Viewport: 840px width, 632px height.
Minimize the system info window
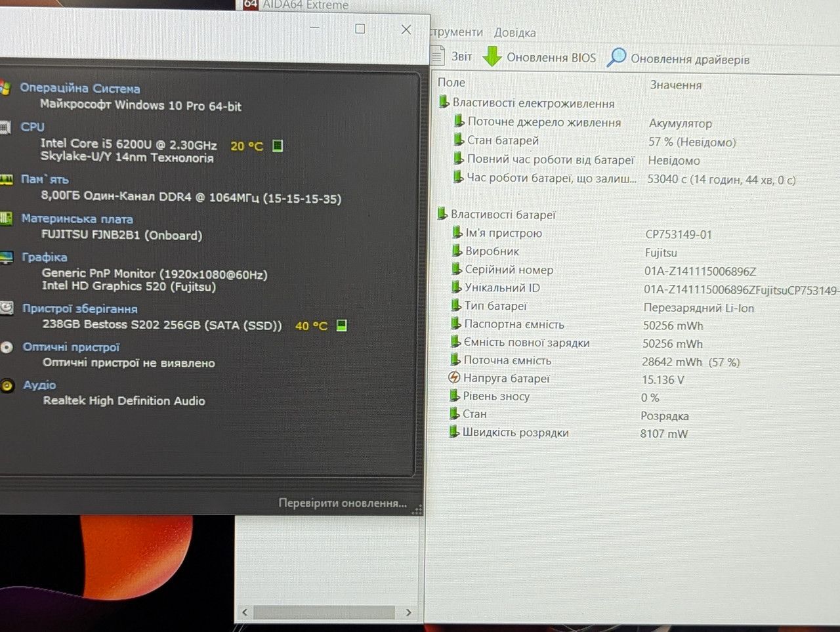(315, 28)
